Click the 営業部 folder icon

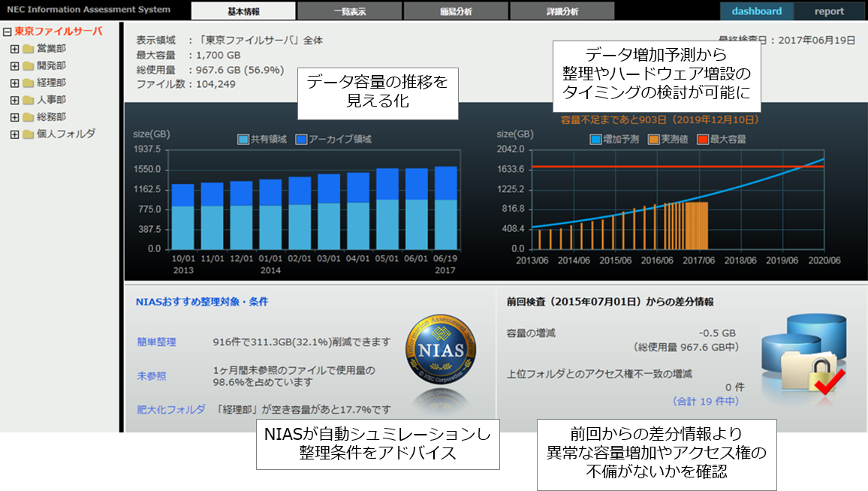[29, 49]
